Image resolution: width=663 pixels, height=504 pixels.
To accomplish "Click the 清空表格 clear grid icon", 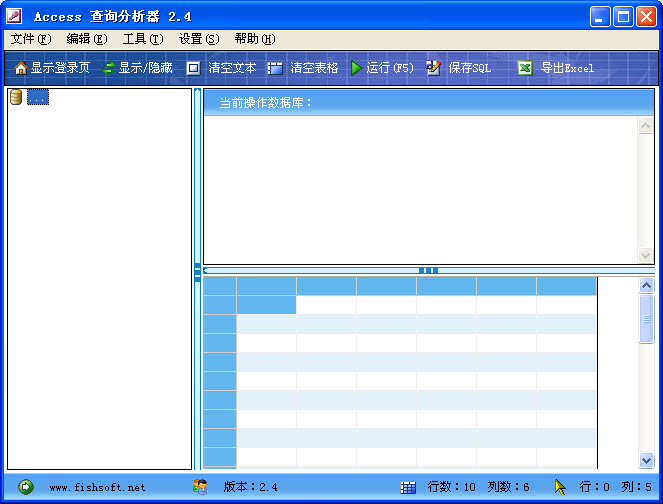I will click(275, 68).
